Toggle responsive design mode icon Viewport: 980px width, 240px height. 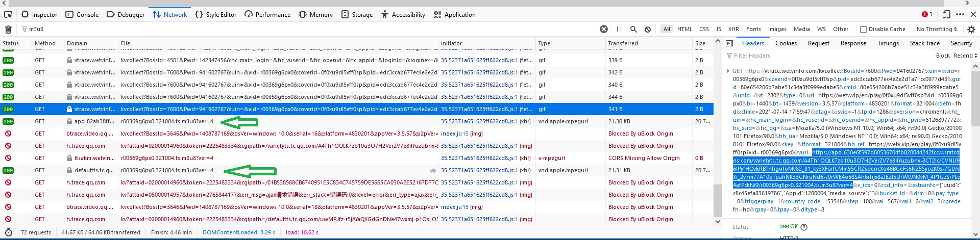tap(946, 14)
